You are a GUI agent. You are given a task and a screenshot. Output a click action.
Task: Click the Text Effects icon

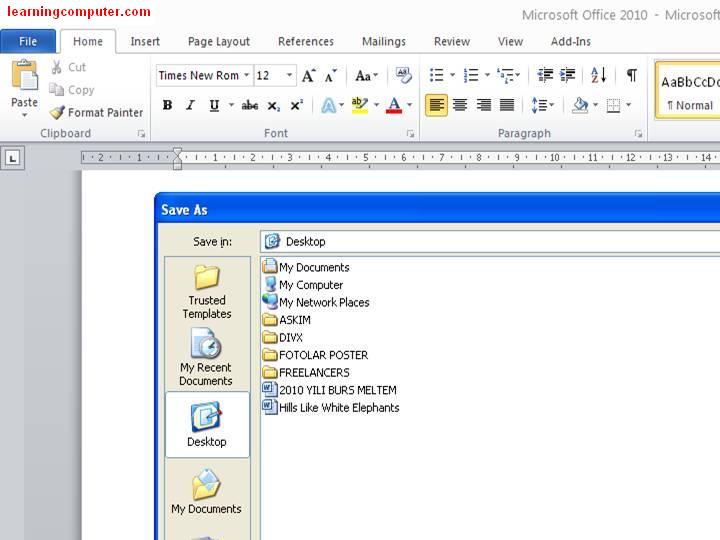(328, 106)
